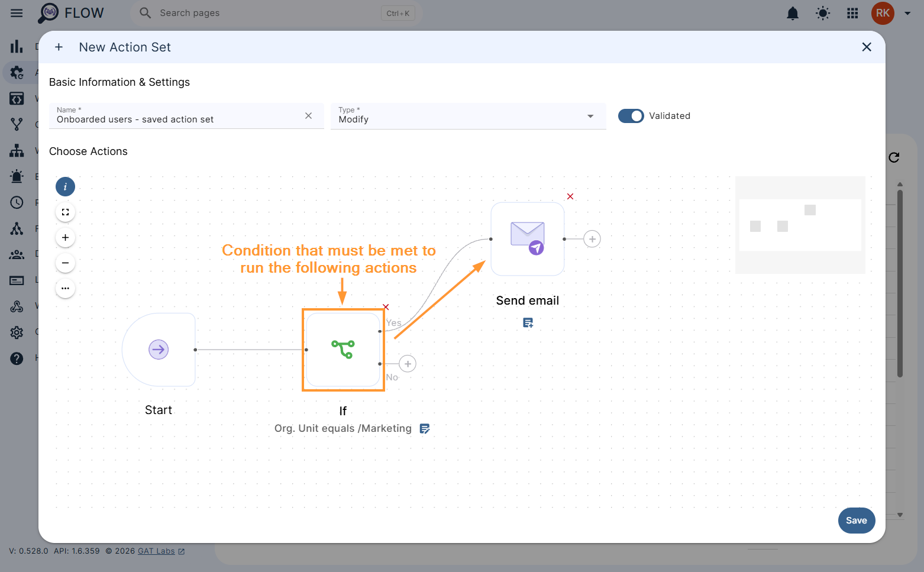Select the gears action sets sidebar icon
This screenshot has height=572, width=924.
pyautogui.click(x=17, y=72)
